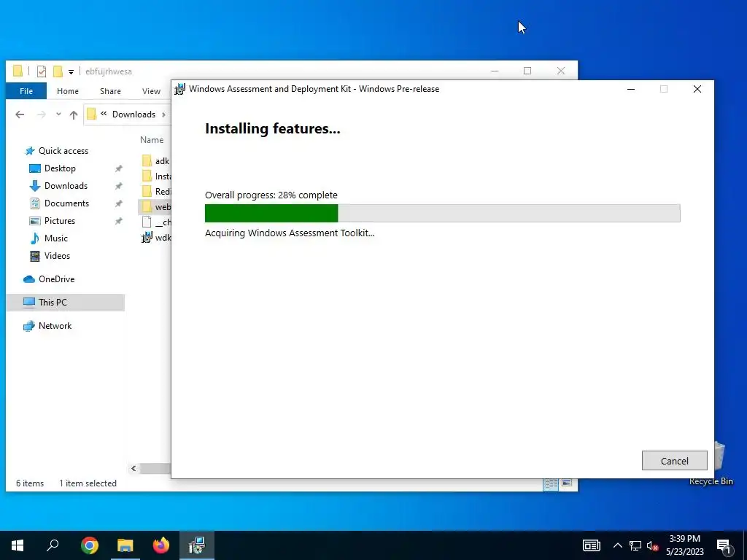Go back in File Explorer
The image size is (747, 560).
click(x=20, y=114)
